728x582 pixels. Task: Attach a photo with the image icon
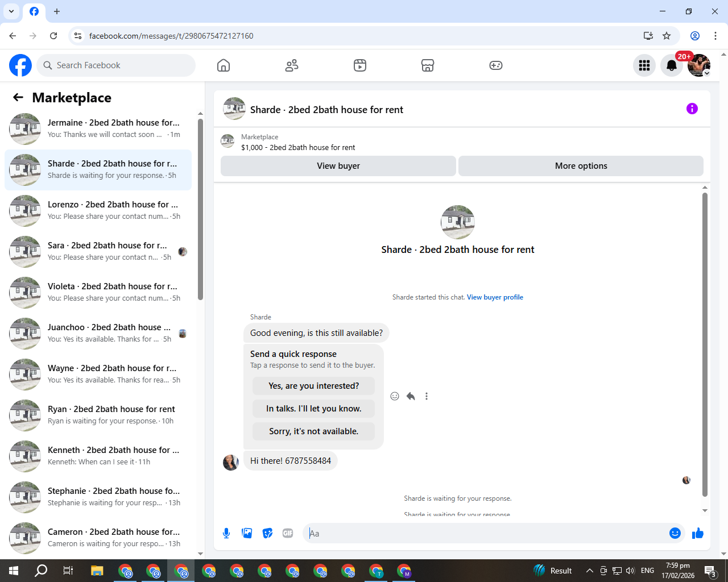pyautogui.click(x=247, y=533)
